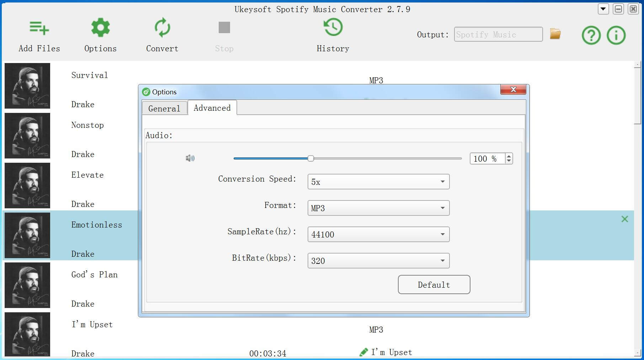The image size is (644, 360).
Task: Click the God's Plan album thumbnail
Action: coord(27,285)
